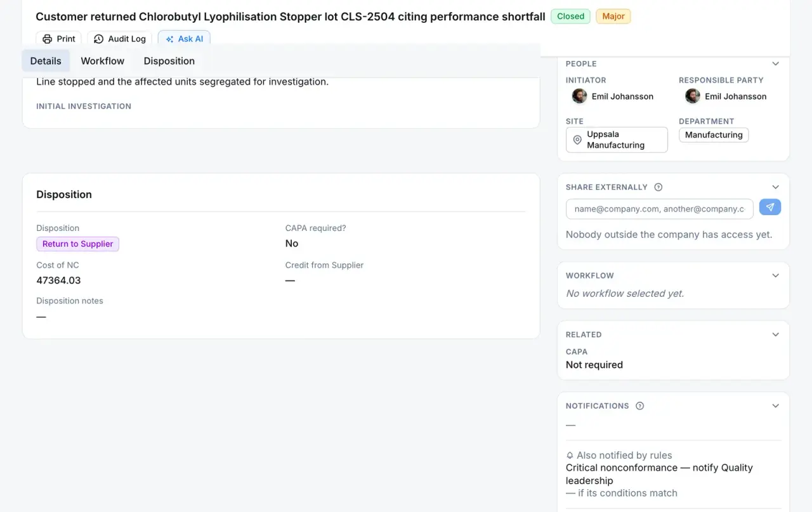This screenshot has height=512, width=812.
Task: Click the Ask AI sparkle icon
Action: click(x=169, y=39)
